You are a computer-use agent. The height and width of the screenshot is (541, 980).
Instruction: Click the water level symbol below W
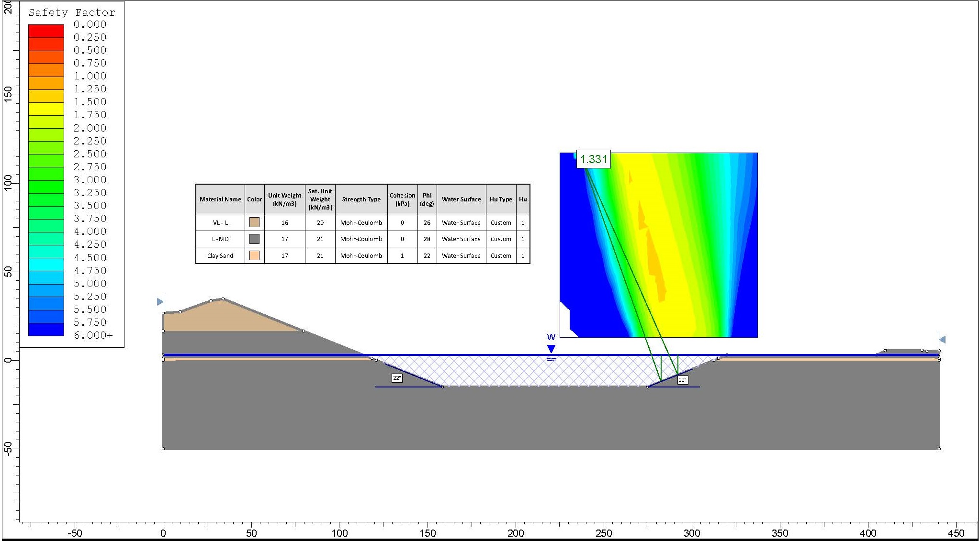pyautogui.click(x=551, y=359)
